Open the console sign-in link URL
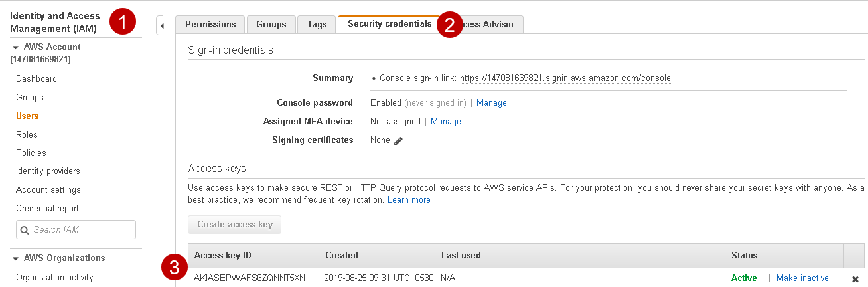Image resolution: width=868 pixels, height=287 pixels. pyautogui.click(x=565, y=78)
